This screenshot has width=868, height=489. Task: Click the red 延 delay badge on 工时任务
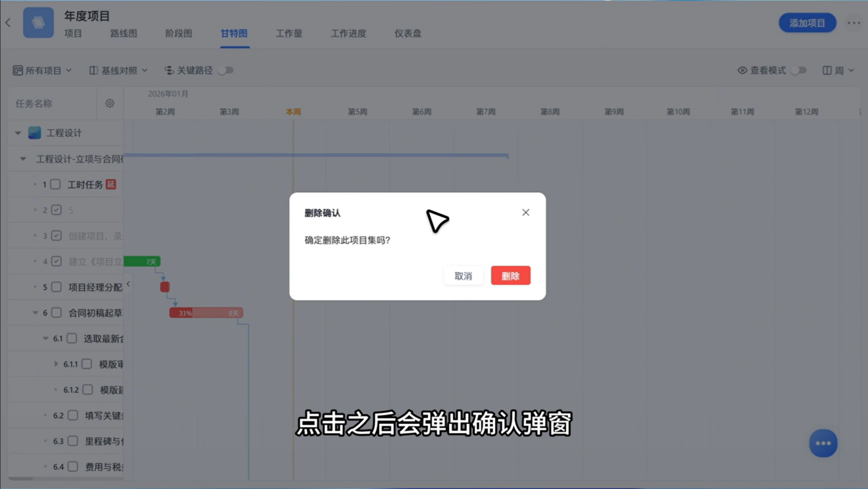click(x=111, y=184)
